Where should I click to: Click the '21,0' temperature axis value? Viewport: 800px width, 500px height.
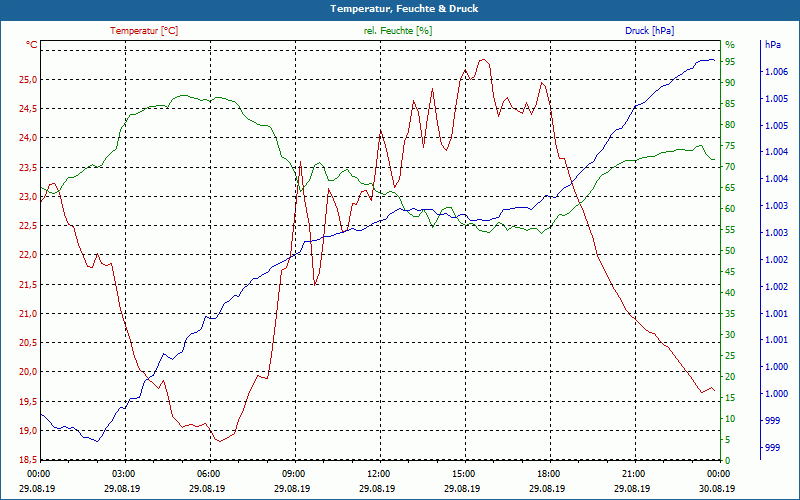click(x=29, y=313)
